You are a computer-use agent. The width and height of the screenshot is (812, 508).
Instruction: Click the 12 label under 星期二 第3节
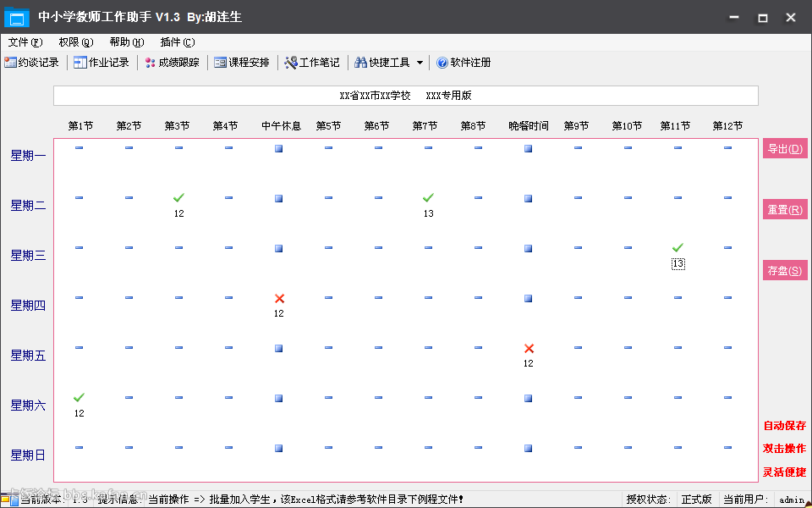[x=178, y=213]
